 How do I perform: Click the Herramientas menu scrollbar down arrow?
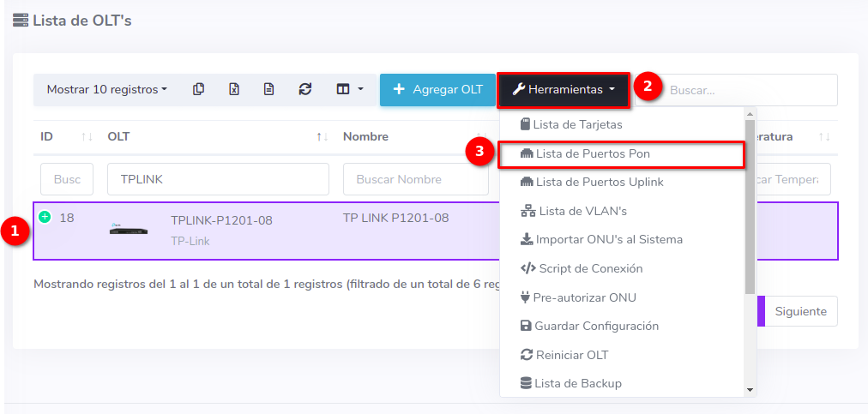click(x=750, y=389)
